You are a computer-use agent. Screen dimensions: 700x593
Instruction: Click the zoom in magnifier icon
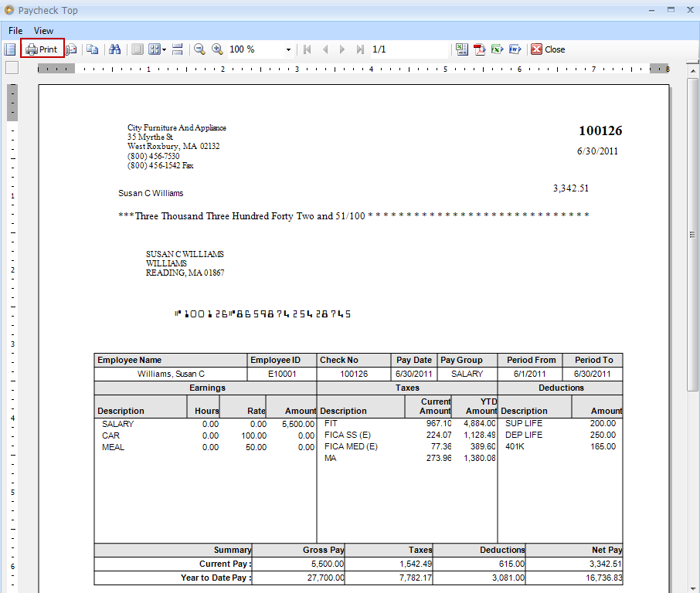pos(217,49)
